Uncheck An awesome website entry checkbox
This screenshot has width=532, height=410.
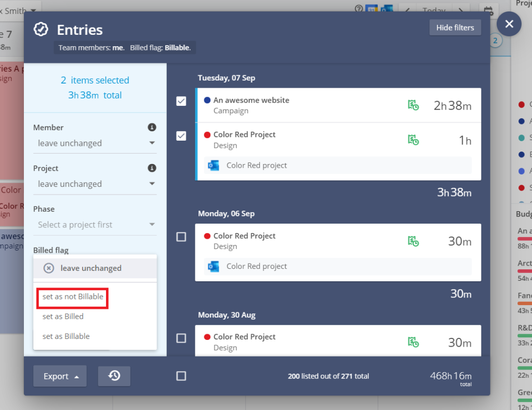pos(181,101)
